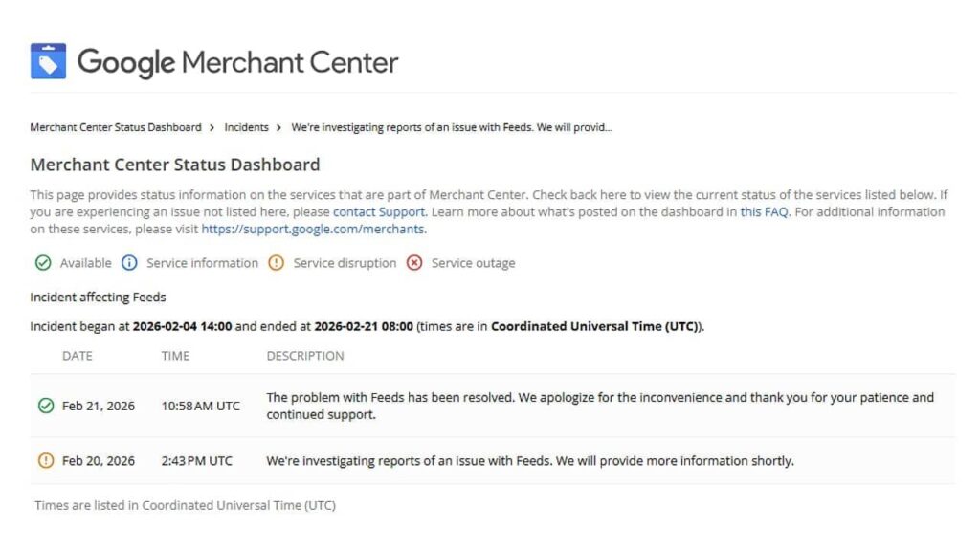Select the orange Service disruption icon
This screenshot has width=980, height=551.
coord(277,262)
